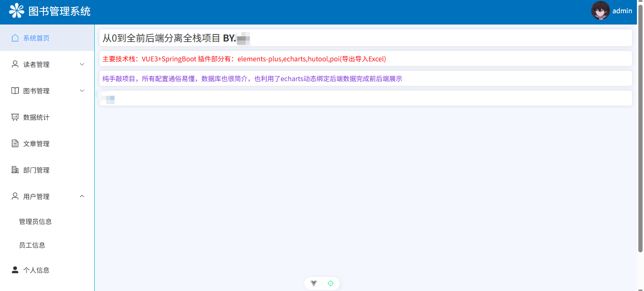
Task: Click the flower logo in header
Action: tap(17, 10)
